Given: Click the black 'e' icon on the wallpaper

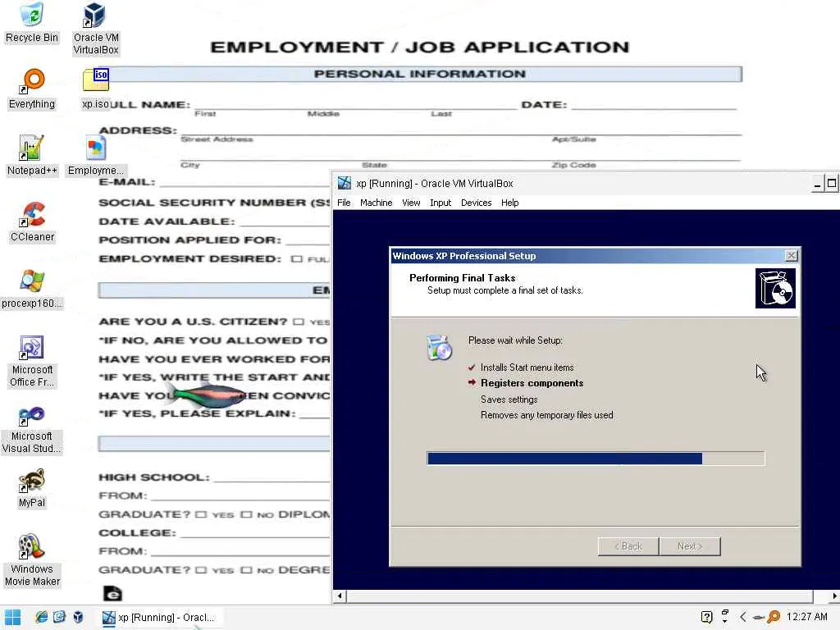Looking at the screenshot, I should [x=112, y=594].
